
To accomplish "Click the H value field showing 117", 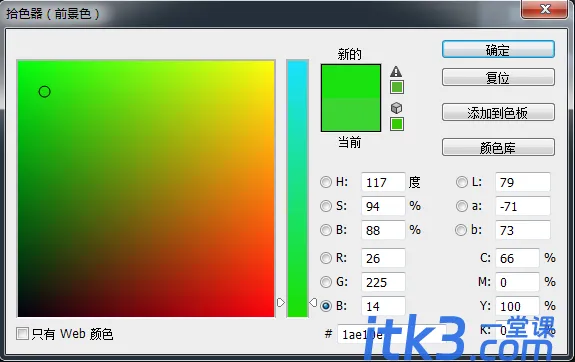I will coord(383,182).
